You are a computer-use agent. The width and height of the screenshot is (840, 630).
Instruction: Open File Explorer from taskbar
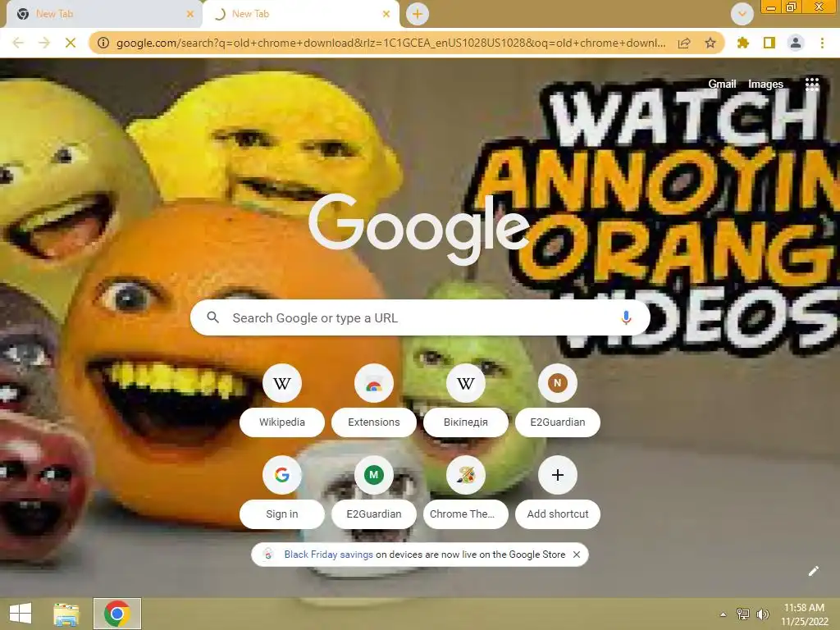coord(66,614)
